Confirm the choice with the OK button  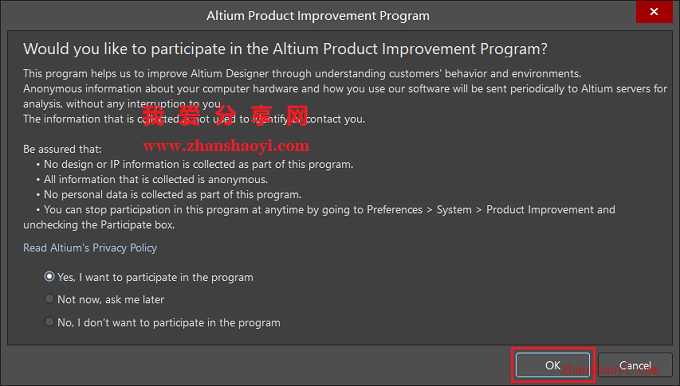point(552,365)
